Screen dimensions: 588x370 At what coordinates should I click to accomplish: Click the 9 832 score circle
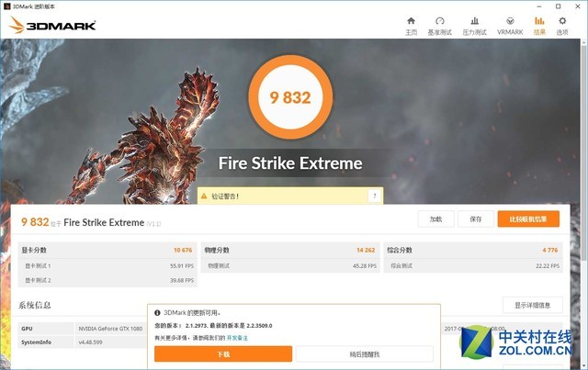pyautogui.click(x=290, y=97)
